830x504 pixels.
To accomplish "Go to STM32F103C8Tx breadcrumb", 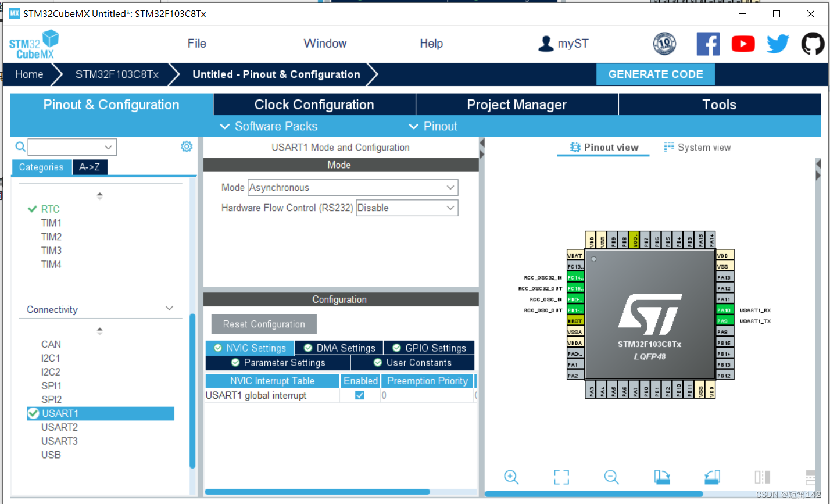I will (x=117, y=74).
